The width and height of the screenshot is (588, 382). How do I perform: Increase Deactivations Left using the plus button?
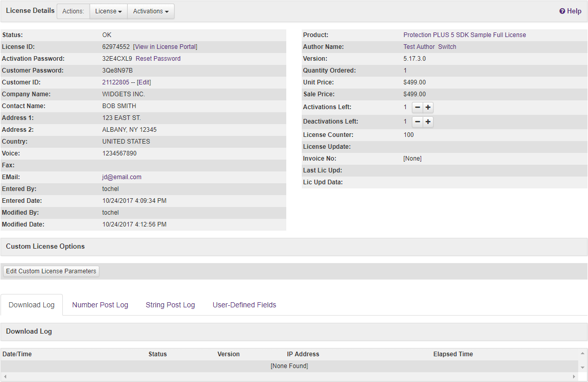(x=428, y=121)
